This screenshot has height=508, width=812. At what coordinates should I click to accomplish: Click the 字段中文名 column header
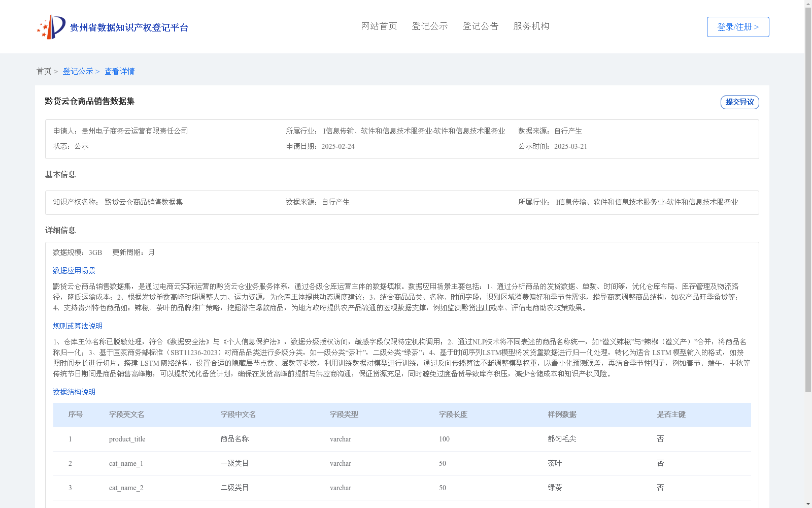point(238,415)
